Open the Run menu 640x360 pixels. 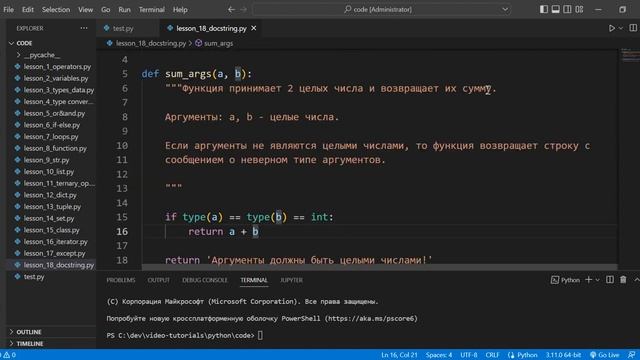[124, 9]
